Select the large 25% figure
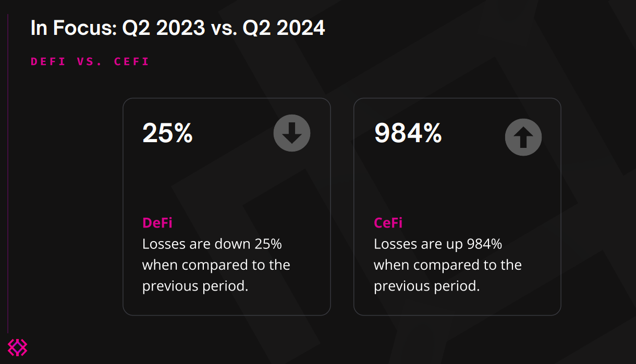This screenshot has width=636, height=364. [x=167, y=133]
